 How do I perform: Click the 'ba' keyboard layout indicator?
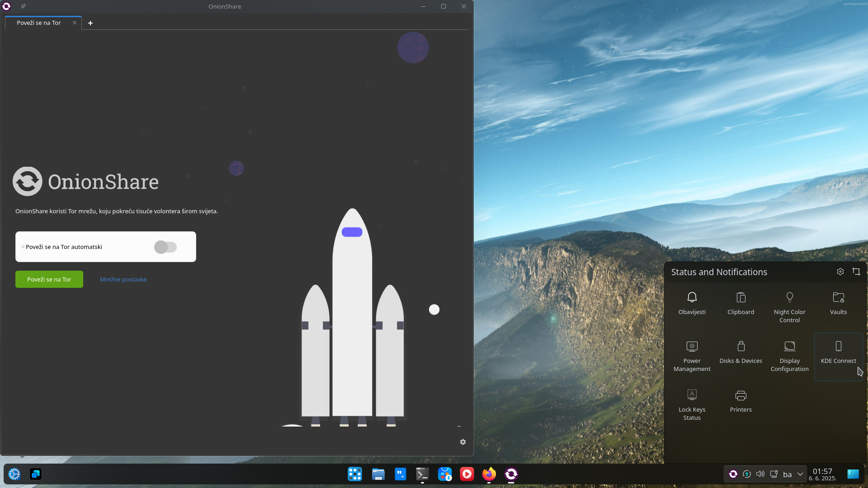[x=788, y=474]
